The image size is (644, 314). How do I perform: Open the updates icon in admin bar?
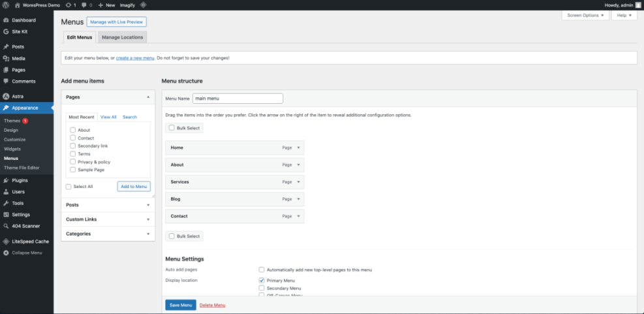coord(68,5)
